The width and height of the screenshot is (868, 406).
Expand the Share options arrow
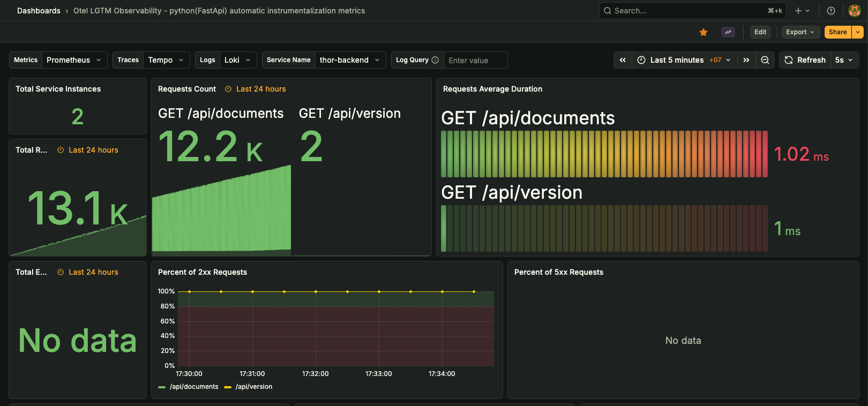pos(858,32)
